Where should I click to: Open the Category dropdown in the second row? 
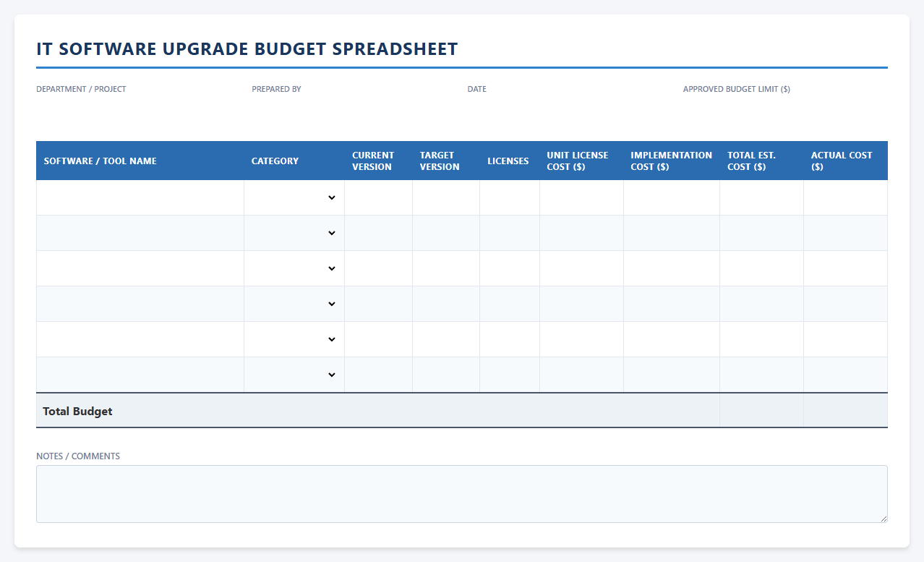click(294, 233)
